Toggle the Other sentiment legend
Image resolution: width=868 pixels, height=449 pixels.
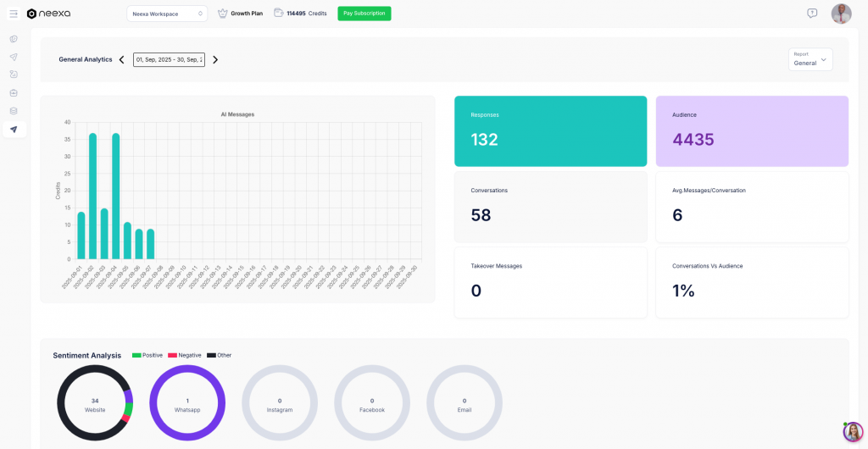pos(219,355)
